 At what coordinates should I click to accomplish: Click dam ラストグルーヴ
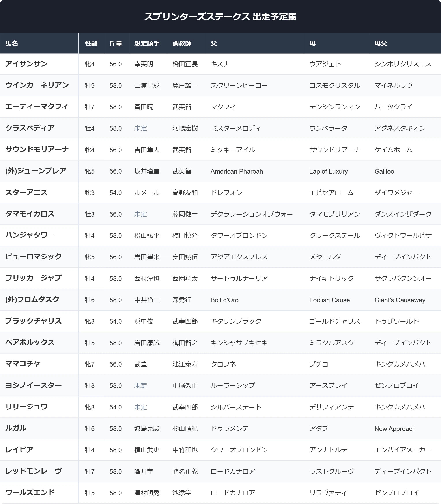[x=331, y=471]
